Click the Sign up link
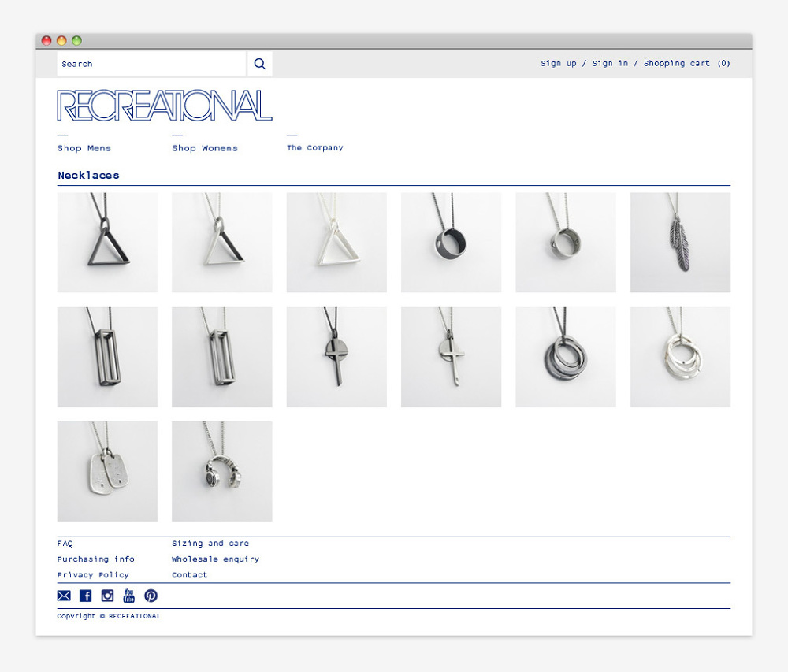The width and height of the screenshot is (788, 672). [559, 63]
